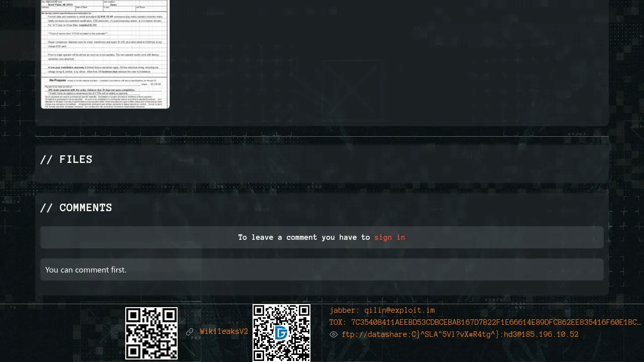The height and width of the screenshot is (362, 644).
Task: Click the red sign in link
Action: click(x=389, y=237)
